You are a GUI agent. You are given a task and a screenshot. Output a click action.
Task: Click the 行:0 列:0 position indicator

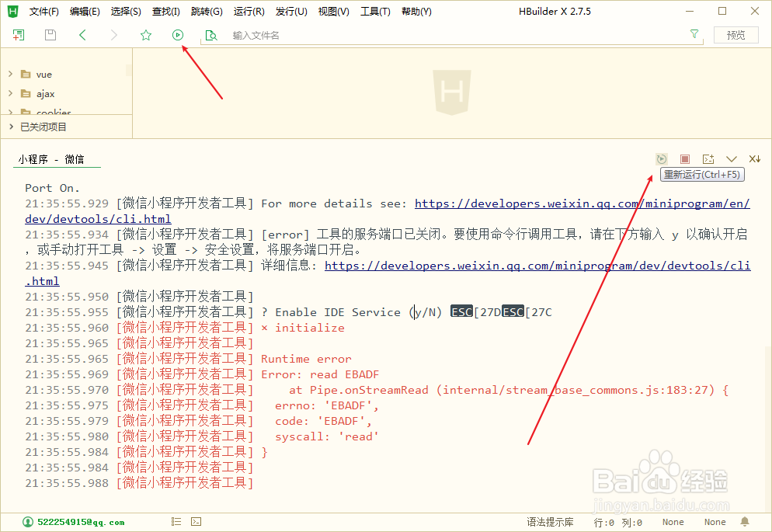[618, 522]
